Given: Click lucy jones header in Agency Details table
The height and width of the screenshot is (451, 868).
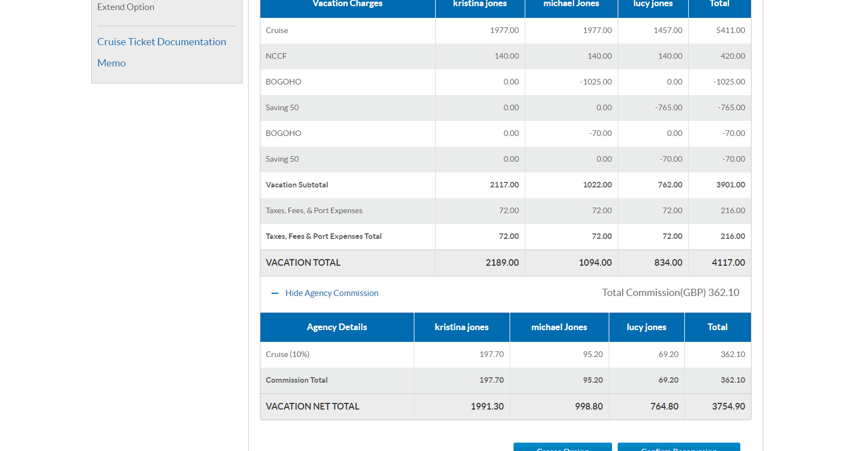Looking at the screenshot, I should (x=647, y=327).
